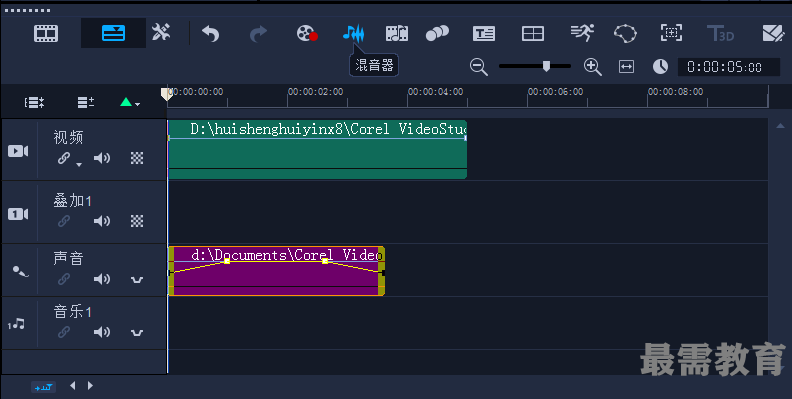
Task: Click the 视频 track label
Action: [68, 137]
